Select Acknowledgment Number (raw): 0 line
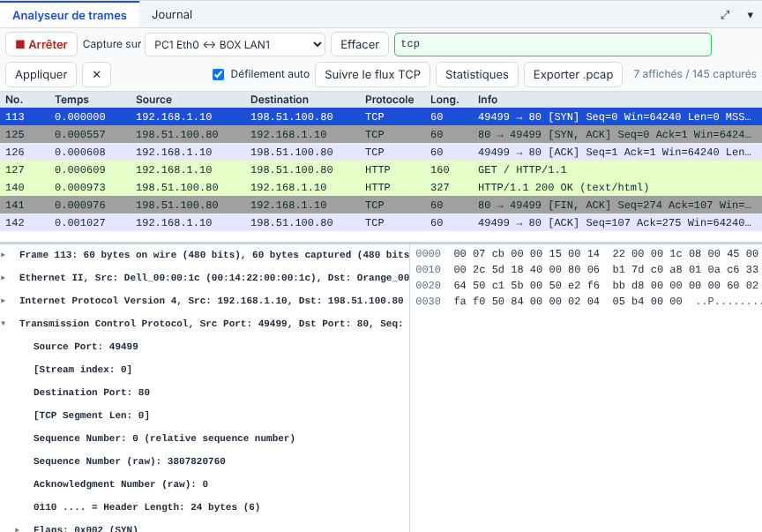Image resolution: width=762 pixels, height=532 pixels. pyautogui.click(x=121, y=484)
